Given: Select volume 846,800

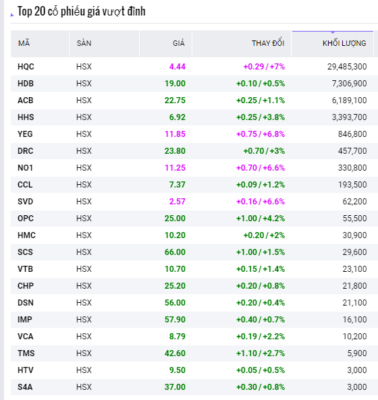Looking at the screenshot, I should tap(352, 134).
